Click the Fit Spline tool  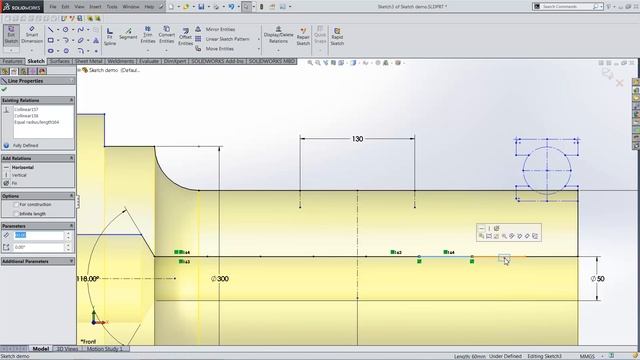click(110, 36)
